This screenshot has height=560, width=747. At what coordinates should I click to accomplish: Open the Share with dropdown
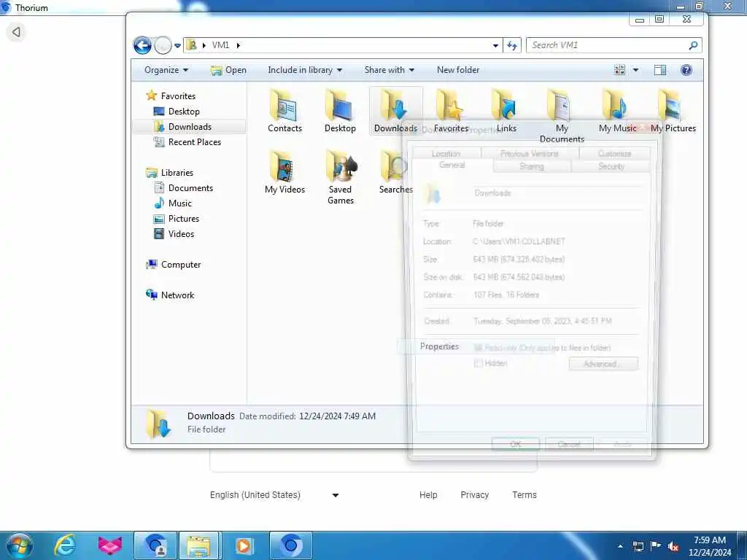point(390,70)
